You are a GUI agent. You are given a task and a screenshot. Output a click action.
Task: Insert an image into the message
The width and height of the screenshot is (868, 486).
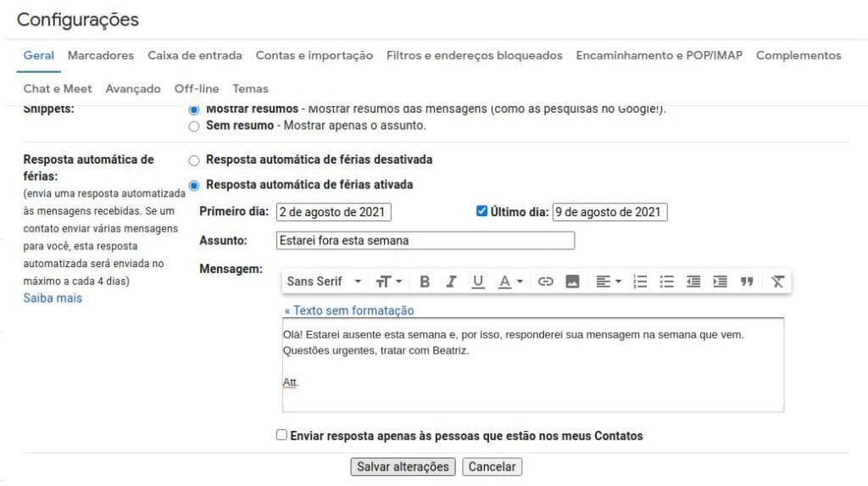(572, 282)
